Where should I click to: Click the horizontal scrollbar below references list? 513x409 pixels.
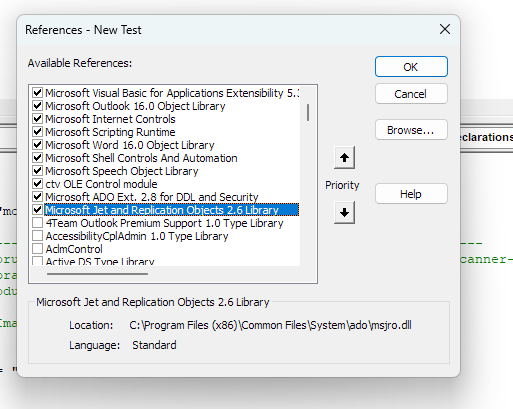[x=97, y=274]
